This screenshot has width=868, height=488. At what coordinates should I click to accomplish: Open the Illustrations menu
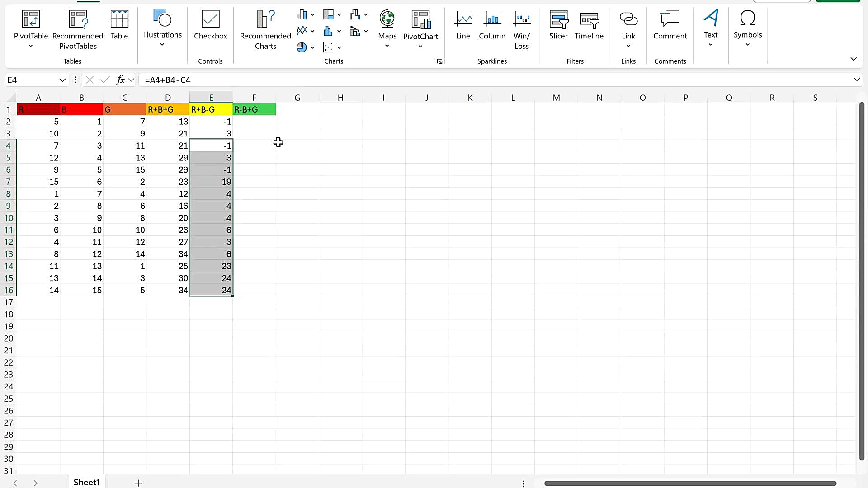(162, 28)
